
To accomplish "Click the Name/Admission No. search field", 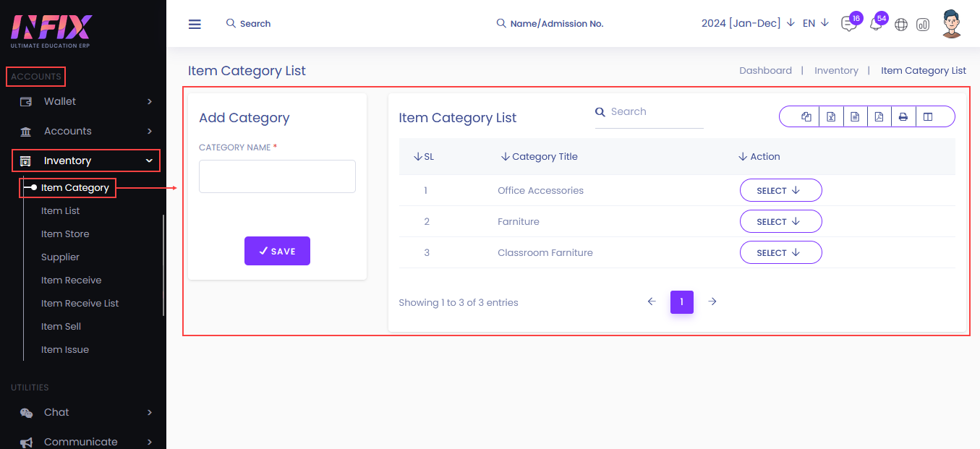I will point(550,24).
